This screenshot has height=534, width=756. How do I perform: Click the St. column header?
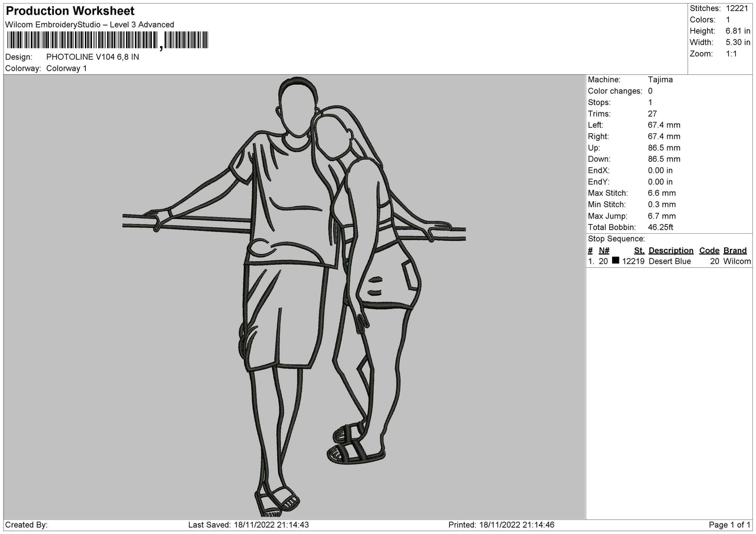tap(639, 251)
